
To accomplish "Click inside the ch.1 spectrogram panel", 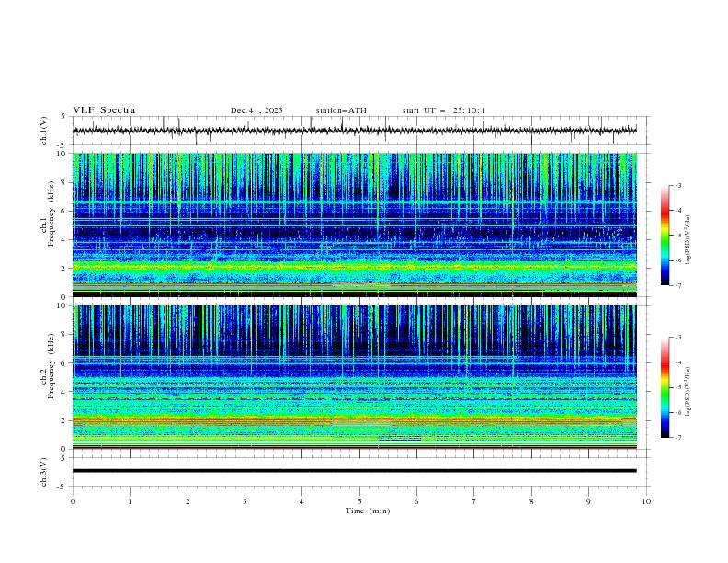I will [x=355, y=224].
